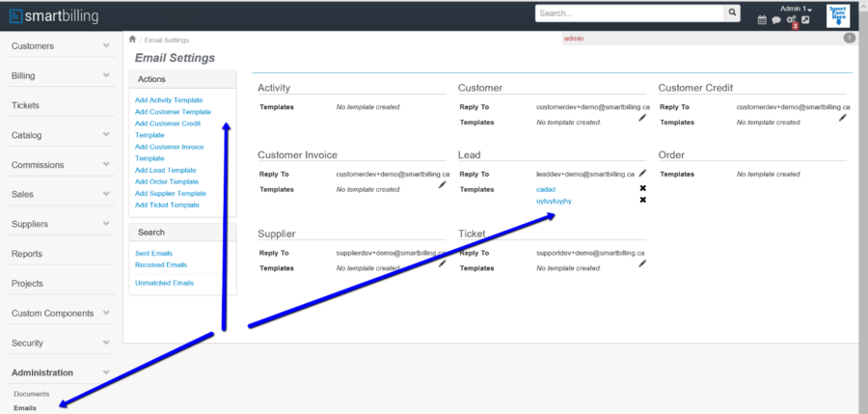Click Add Lead Template link

tap(166, 170)
